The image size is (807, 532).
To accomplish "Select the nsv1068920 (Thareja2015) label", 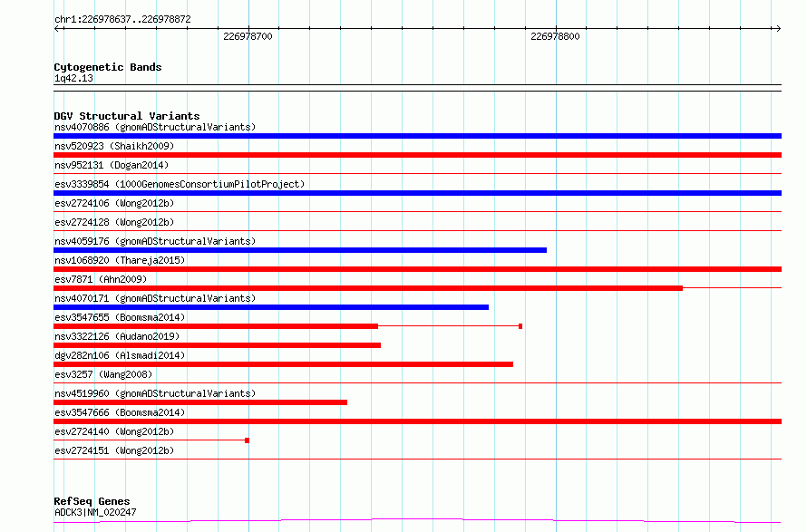I will tap(120, 260).
